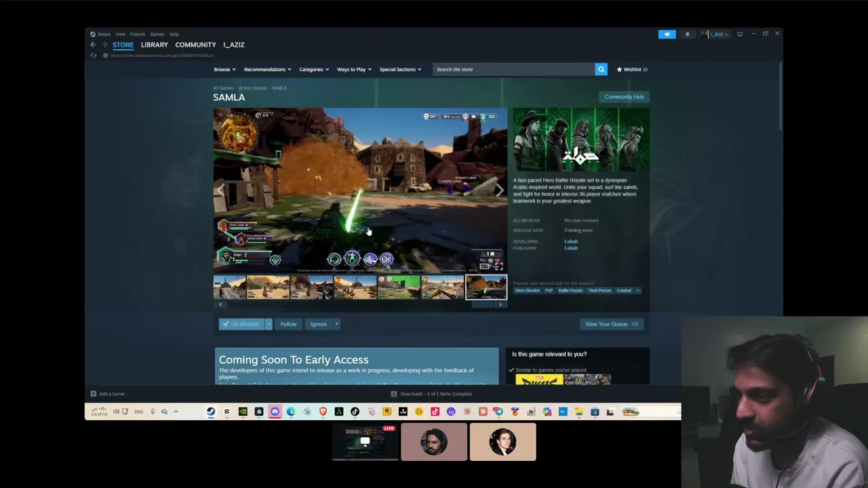Open the Games menu

pos(157,34)
